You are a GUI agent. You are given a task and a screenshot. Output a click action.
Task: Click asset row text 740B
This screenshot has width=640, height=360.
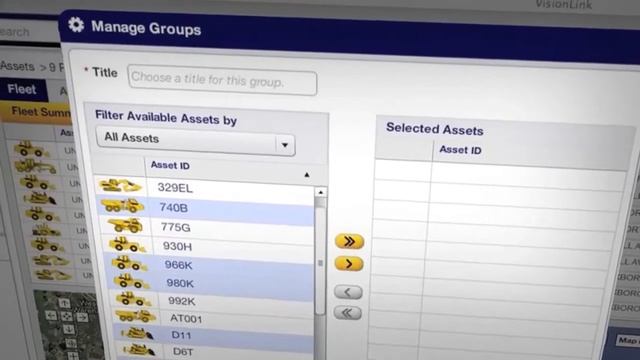[173, 208]
